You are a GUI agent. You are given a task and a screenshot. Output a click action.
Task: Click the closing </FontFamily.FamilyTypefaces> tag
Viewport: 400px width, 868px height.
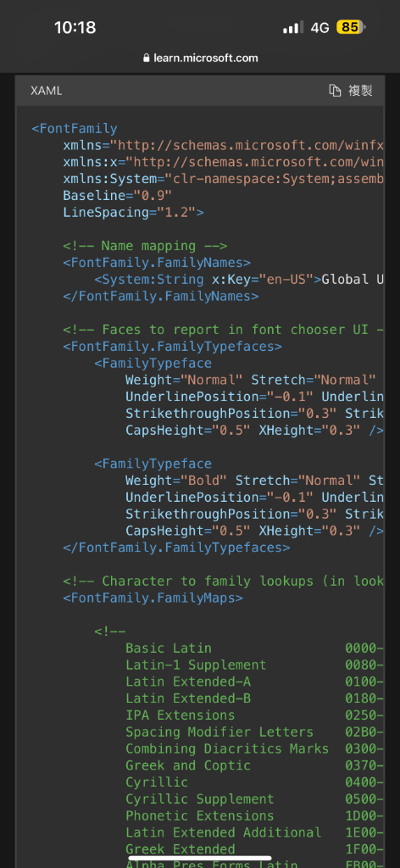coord(176,548)
